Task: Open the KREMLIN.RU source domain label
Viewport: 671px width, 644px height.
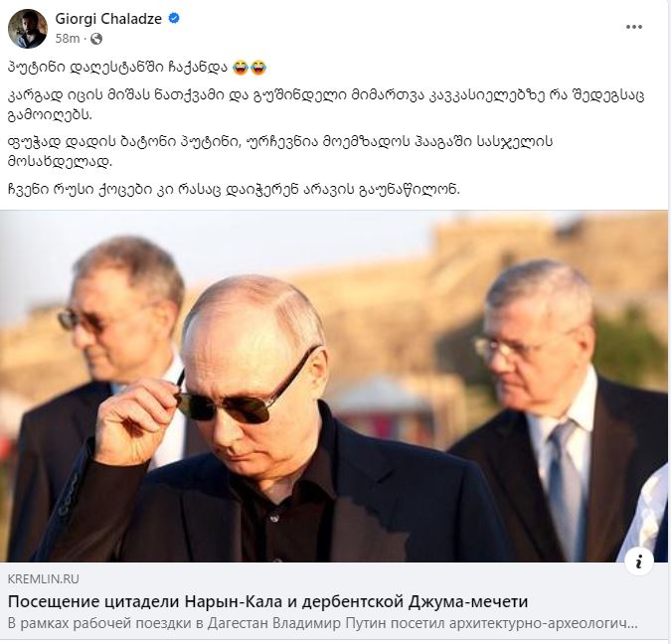Action: (x=43, y=579)
